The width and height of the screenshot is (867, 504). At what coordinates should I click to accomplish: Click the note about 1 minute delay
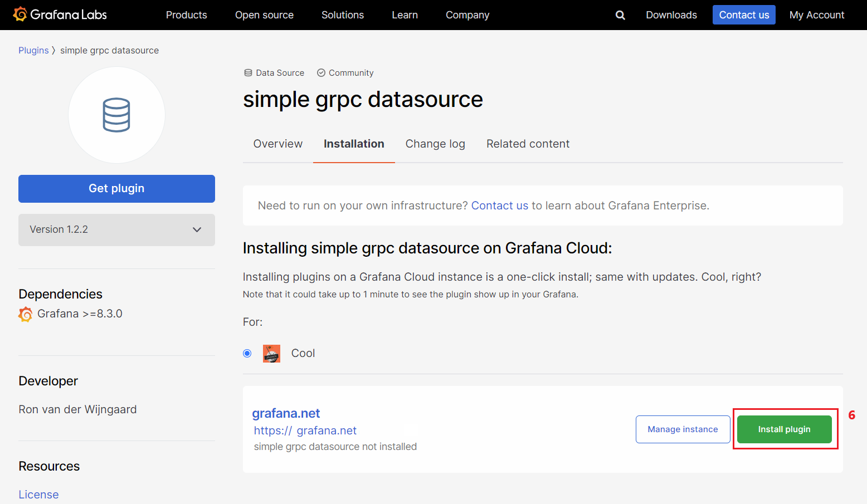[x=411, y=295]
